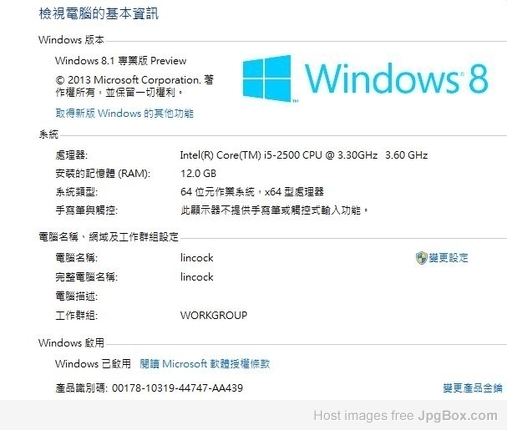
Task: Click the Windows 已啟用 status text
Action: point(93,364)
